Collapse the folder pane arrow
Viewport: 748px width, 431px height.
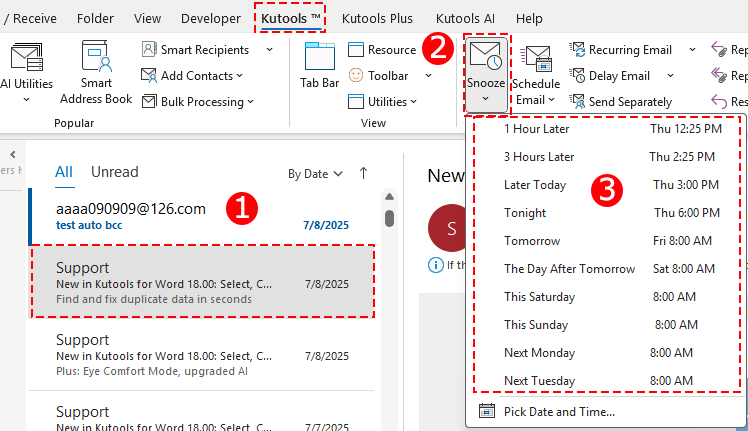click(12, 154)
